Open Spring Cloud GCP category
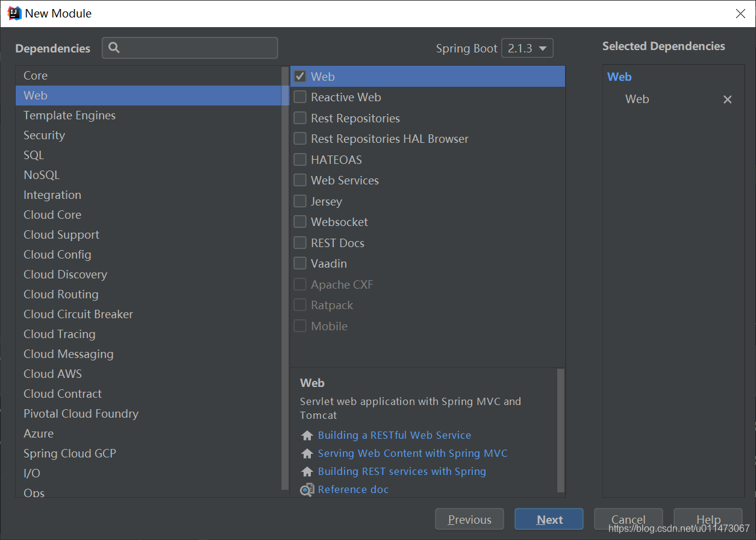 click(149, 453)
